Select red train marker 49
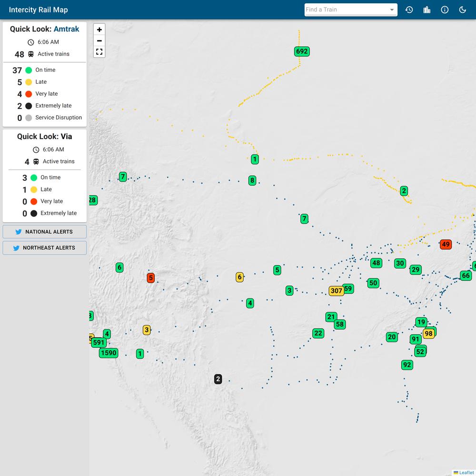This screenshot has height=476, width=476. click(x=446, y=244)
